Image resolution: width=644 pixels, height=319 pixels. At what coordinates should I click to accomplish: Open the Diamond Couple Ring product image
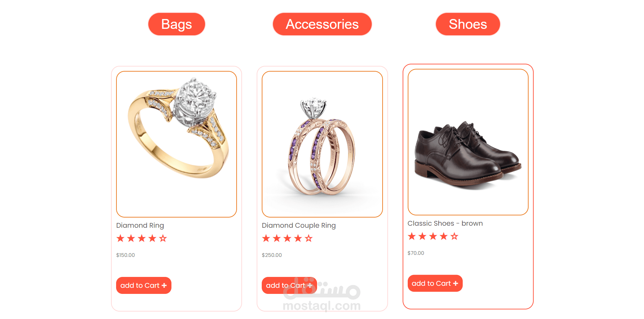click(322, 144)
